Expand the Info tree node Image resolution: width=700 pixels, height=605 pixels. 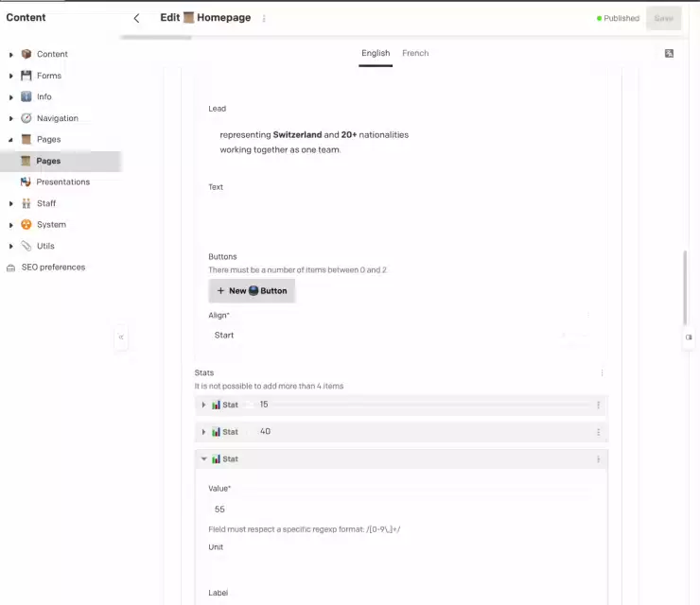tap(11, 97)
